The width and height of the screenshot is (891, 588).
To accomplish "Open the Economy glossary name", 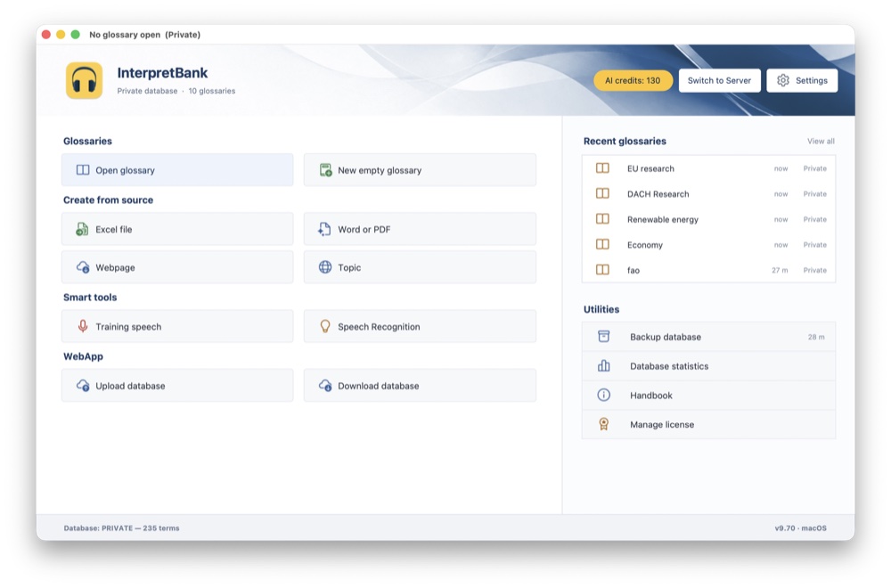I will 645,245.
